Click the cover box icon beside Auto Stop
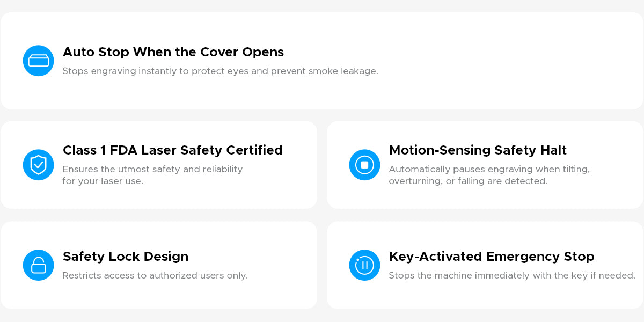The image size is (644, 322). [39, 61]
